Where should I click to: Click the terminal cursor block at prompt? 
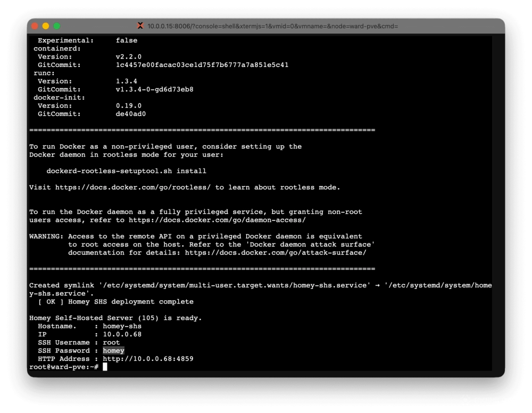[x=105, y=367]
